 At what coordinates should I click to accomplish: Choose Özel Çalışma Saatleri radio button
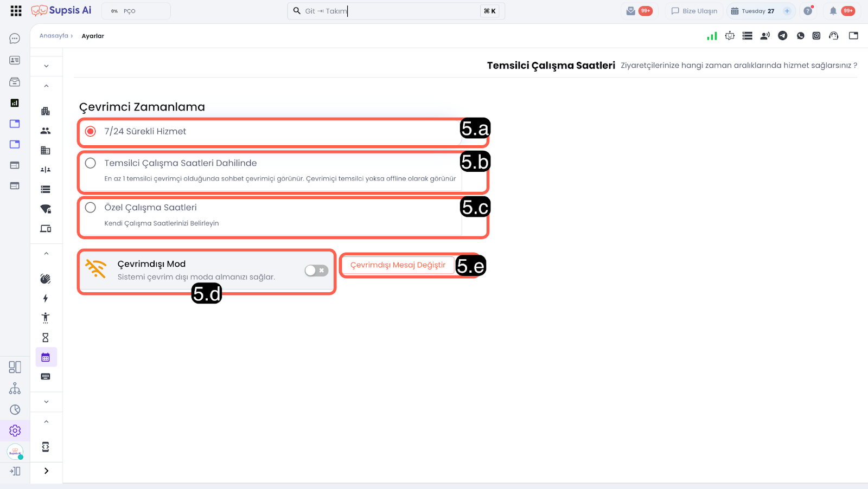(x=91, y=208)
